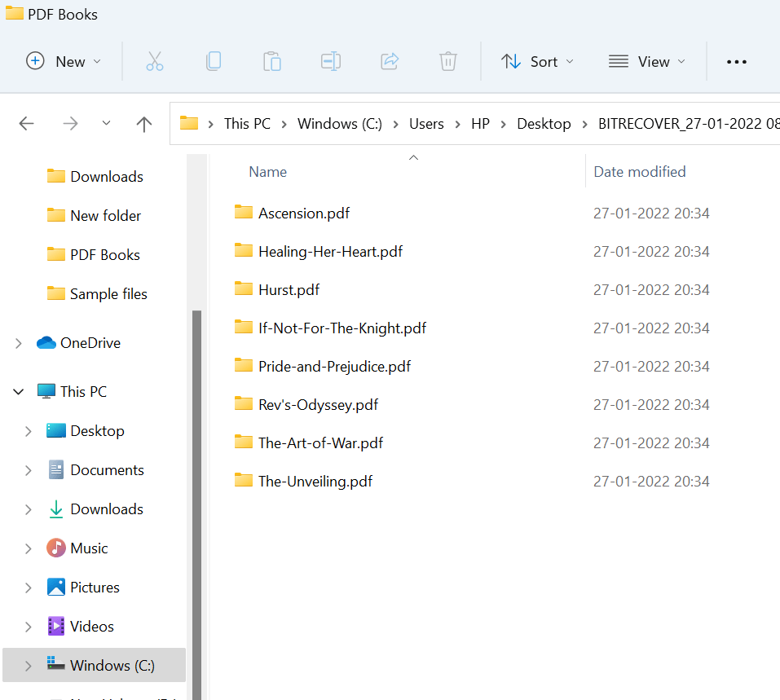Click the Paste clipboard icon
This screenshot has height=700, width=780.
click(272, 61)
